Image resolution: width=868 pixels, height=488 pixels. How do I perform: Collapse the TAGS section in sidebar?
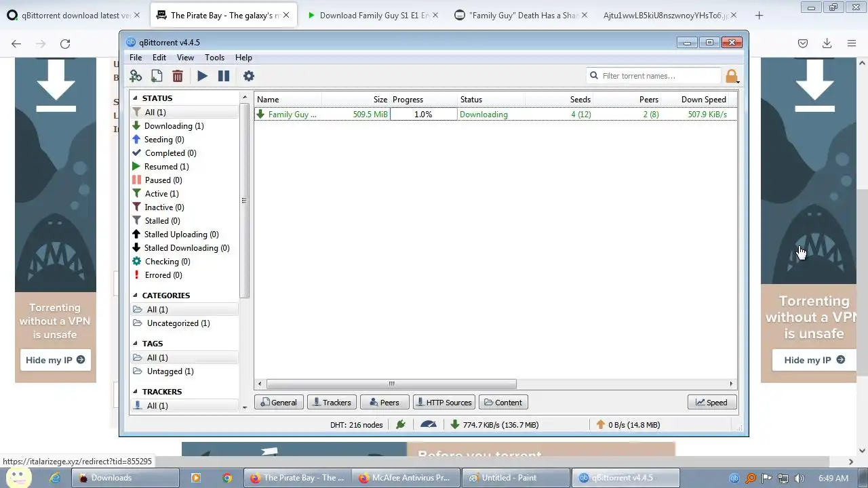coord(136,344)
